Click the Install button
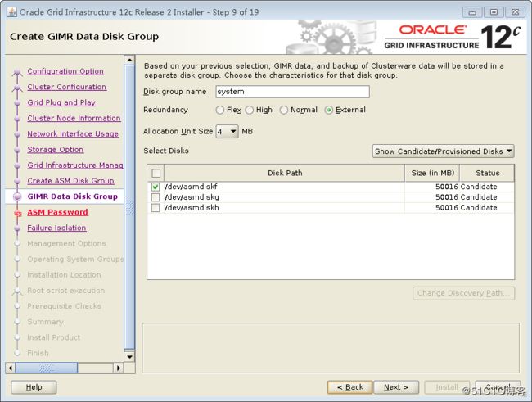This screenshot has width=532, height=402. [x=447, y=387]
